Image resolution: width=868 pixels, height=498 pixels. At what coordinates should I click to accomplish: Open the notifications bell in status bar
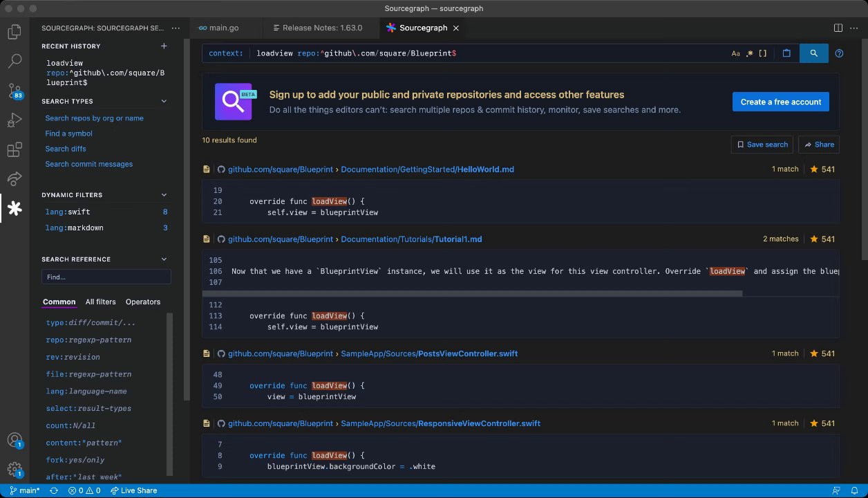coord(855,490)
